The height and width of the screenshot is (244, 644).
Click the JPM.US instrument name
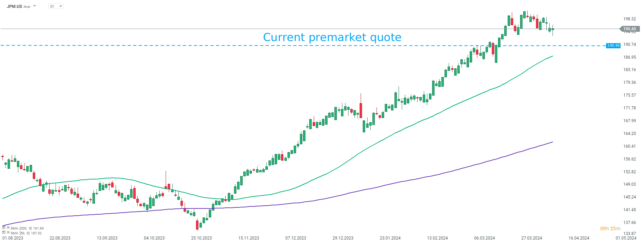pos(14,6)
